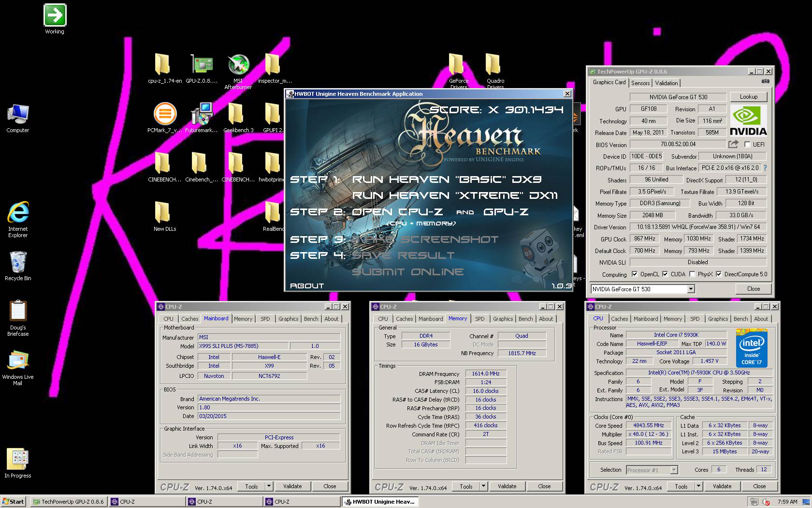Click the DRAM Frequency value field
This screenshot has height=508, width=812.
485,374
